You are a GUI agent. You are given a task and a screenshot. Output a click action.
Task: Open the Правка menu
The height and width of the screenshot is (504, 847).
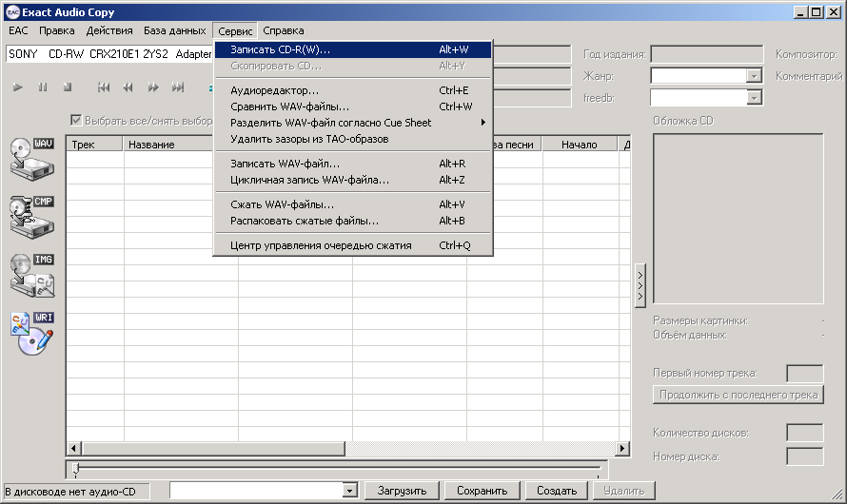[x=57, y=30]
